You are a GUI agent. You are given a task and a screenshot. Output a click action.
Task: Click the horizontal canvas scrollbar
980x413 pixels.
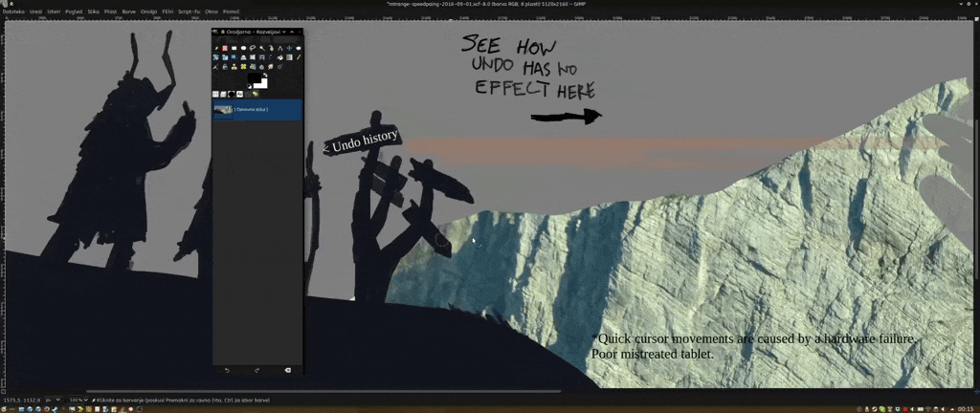click(x=323, y=391)
